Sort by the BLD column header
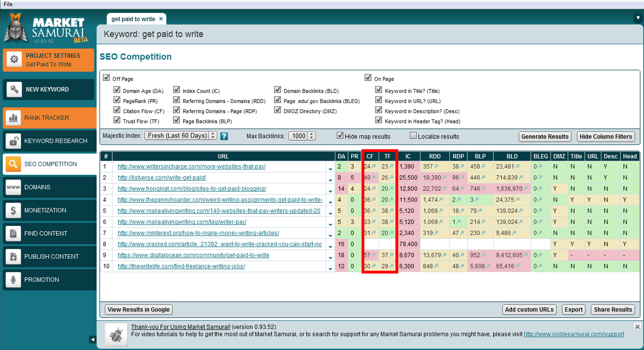 (512, 156)
